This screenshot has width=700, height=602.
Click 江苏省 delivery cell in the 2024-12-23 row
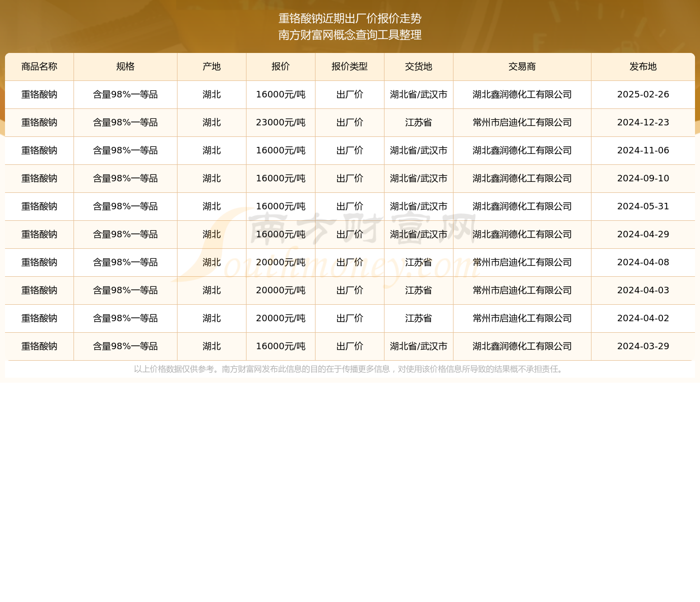[x=419, y=123]
